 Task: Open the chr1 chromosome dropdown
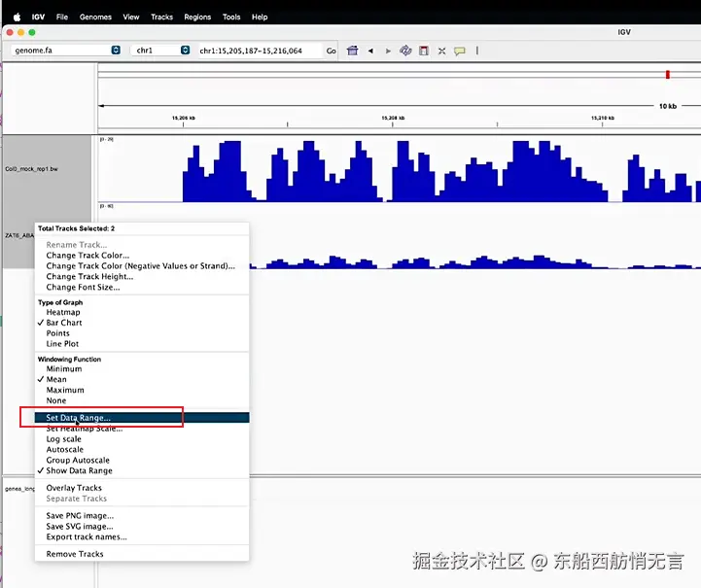160,50
